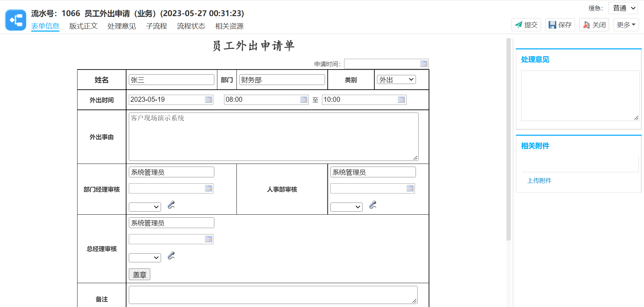Open calendar icon beside 2023-05-19 date
Image resolution: width=644 pixels, height=307 pixels.
coord(209,100)
